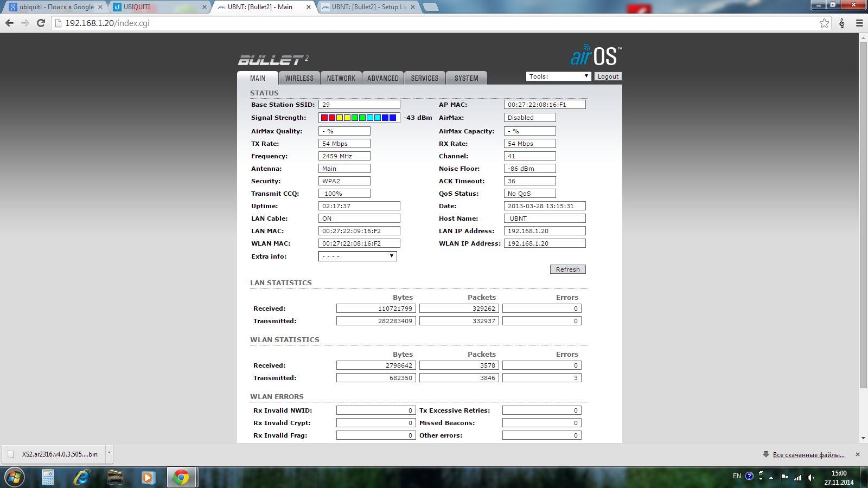Click network signal tray icon
Screen dimensions: 868x488
[797, 477]
